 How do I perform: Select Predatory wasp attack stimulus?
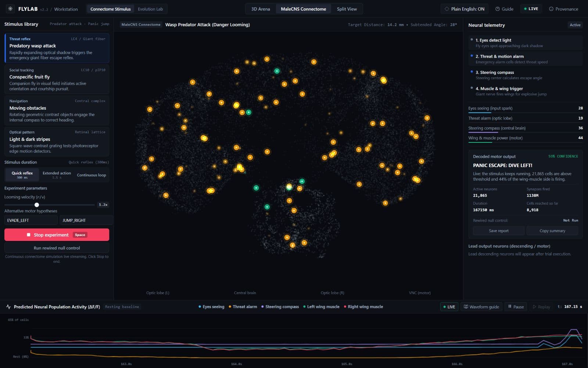(57, 48)
